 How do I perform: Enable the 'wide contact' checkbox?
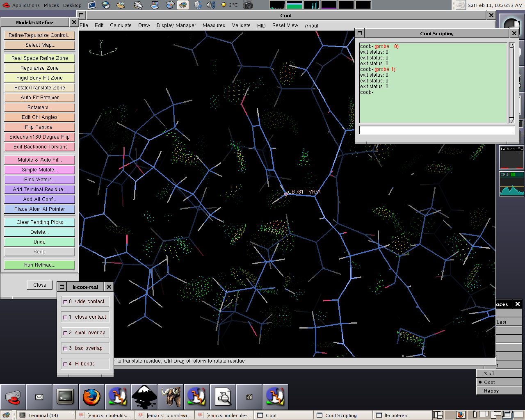tap(65, 301)
